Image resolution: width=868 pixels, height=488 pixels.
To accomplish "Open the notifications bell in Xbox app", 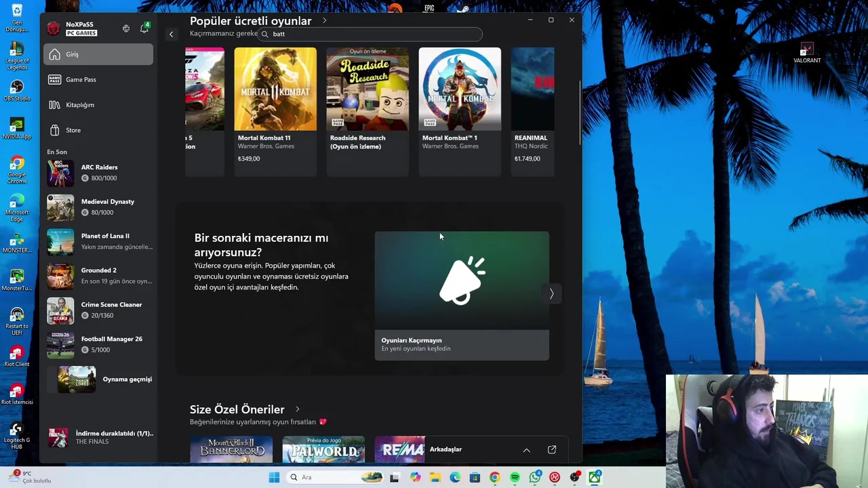I will [x=144, y=28].
